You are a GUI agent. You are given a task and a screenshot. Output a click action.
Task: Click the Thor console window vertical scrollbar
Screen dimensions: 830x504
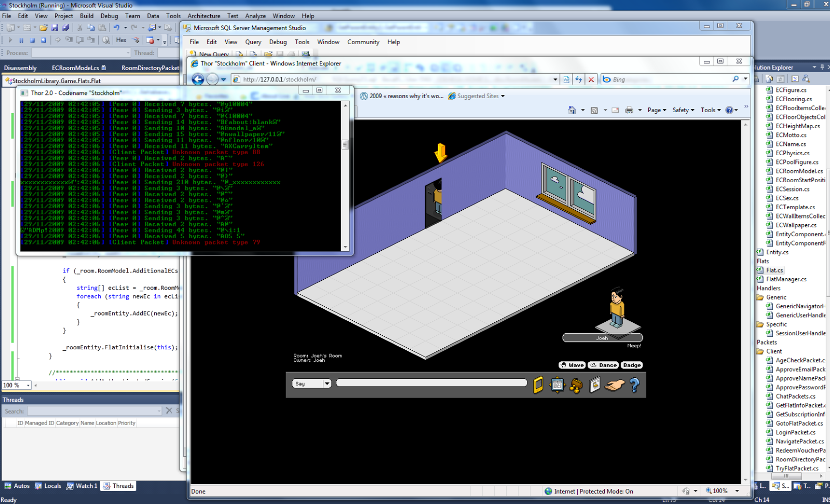pyautogui.click(x=346, y=176)
